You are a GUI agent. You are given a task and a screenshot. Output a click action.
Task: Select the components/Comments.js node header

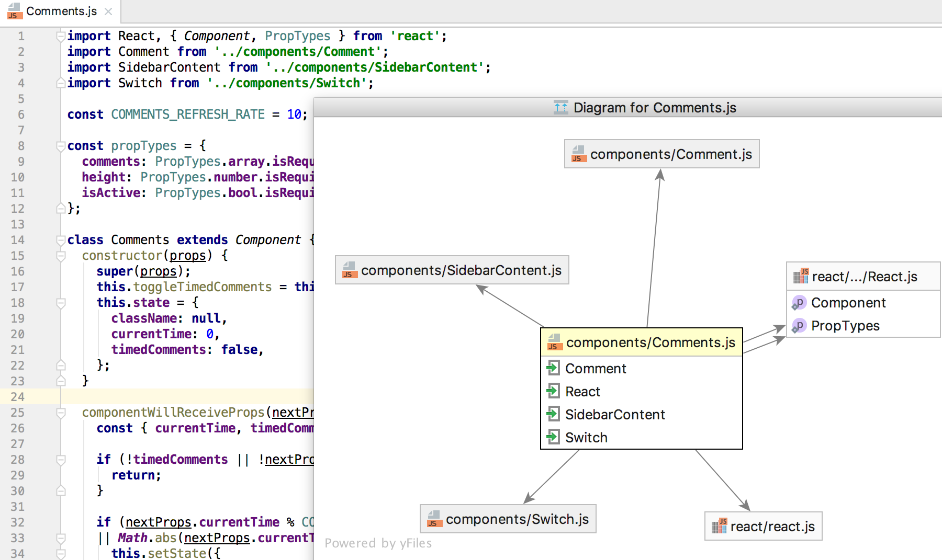pyautogui.click(x=642, y=342)
